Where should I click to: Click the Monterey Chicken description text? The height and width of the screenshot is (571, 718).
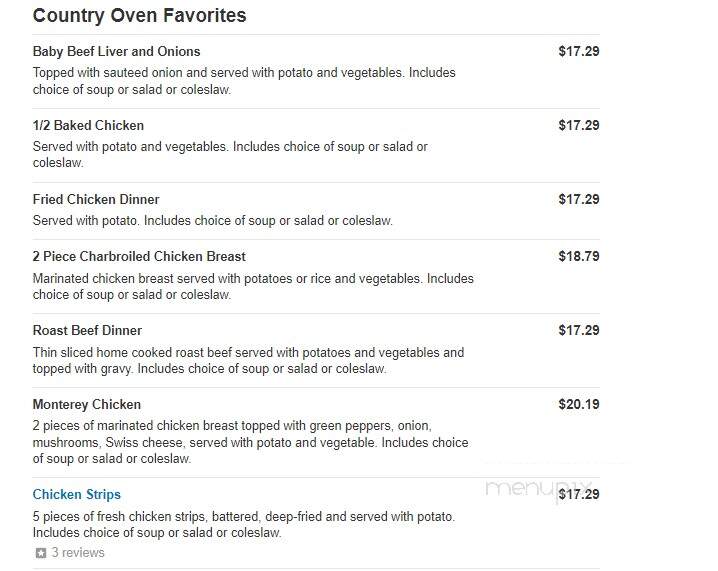click(250, 442)
